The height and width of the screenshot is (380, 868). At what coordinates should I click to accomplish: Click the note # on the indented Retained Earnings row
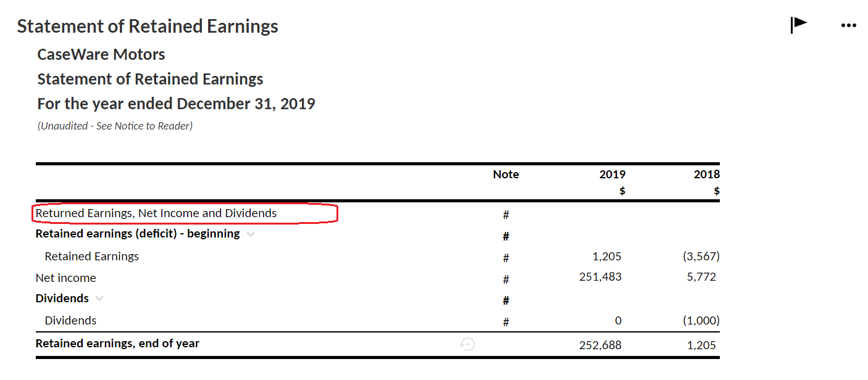point(506,257)
